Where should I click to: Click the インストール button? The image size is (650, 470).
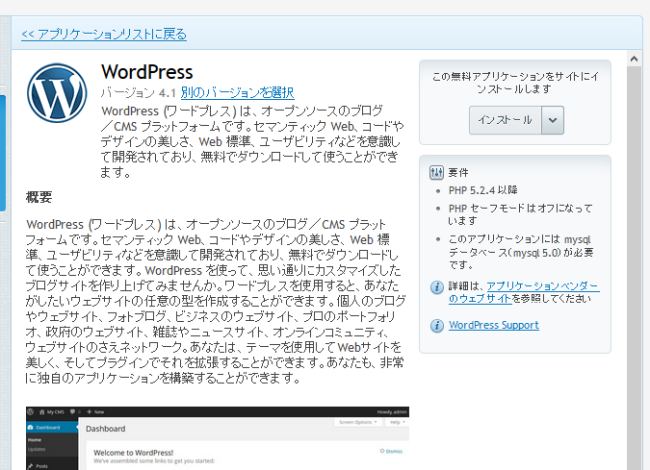pyautogui.click(x=505, y=120)
